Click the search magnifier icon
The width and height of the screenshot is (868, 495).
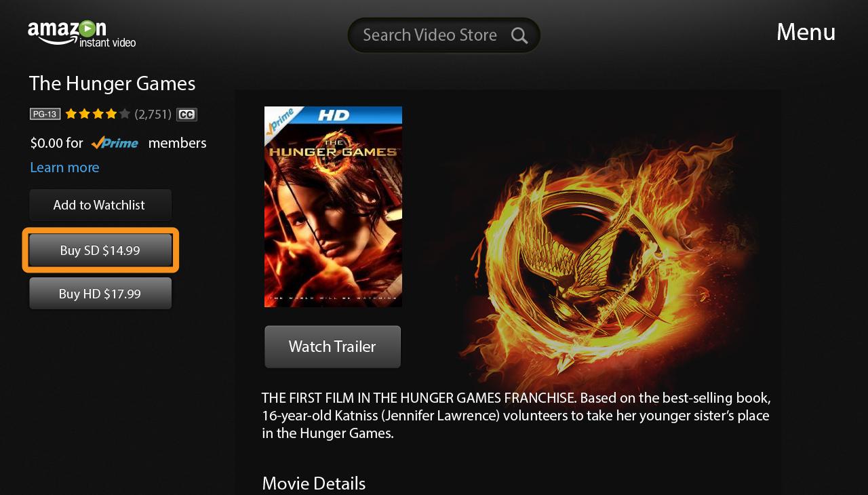tap(519, 35)
